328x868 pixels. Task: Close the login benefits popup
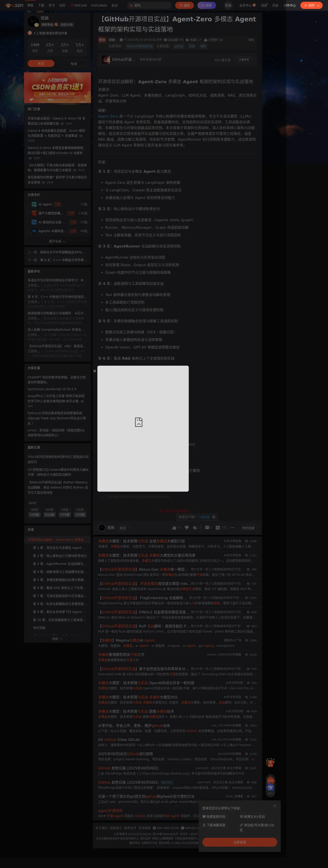pyautogui.click(x=274, y=806)
